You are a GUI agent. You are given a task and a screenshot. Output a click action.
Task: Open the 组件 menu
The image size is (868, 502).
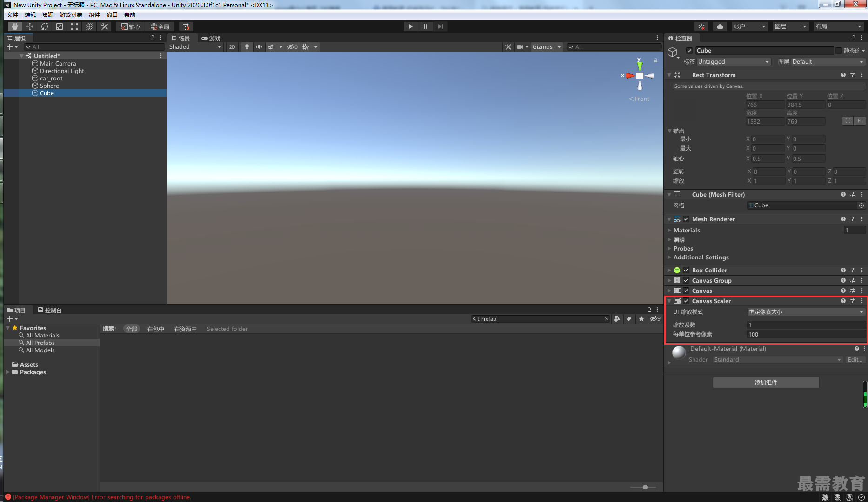click(x=94, y=14)
